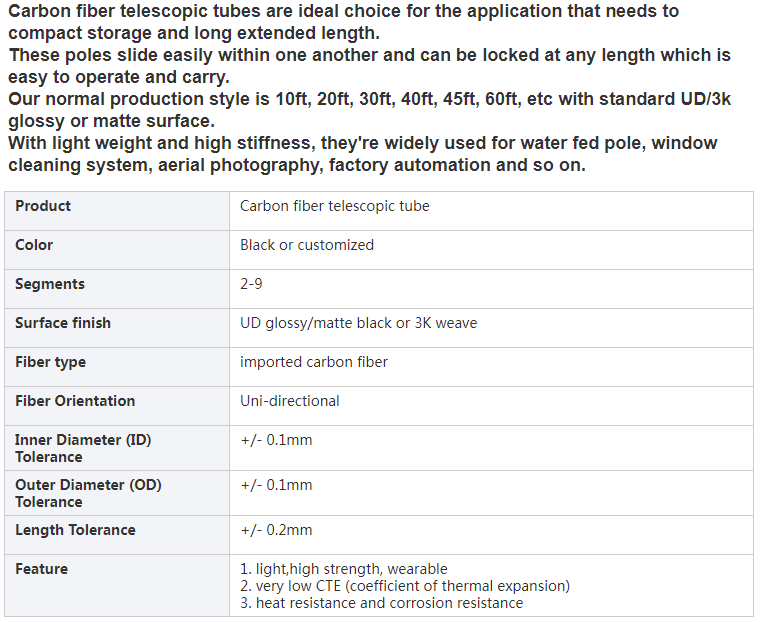Click the Product header cell
Image resolution: width=765 pixels, height=622 pixels.
point(117,211)
